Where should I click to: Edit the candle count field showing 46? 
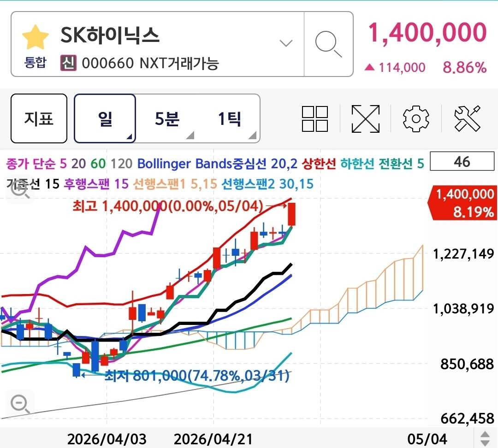(462, 162)
